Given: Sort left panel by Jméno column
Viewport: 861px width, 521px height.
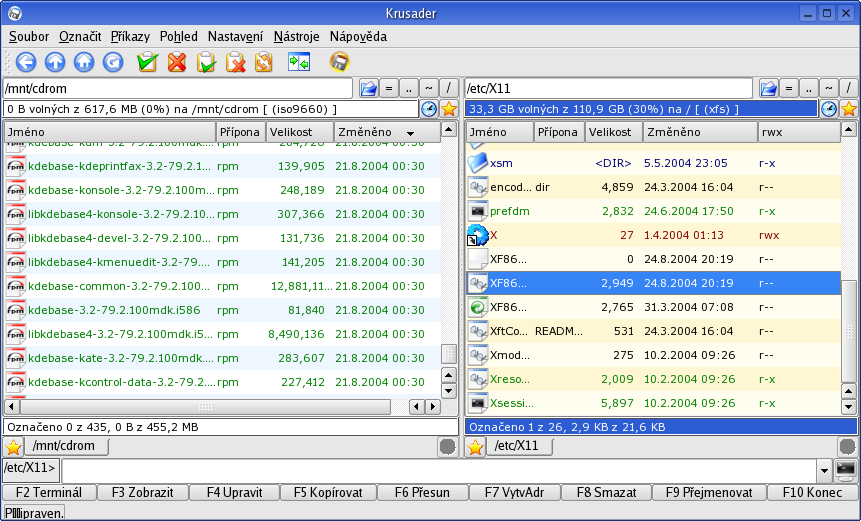Looking at the screenshot, I should click(x=110, y=132).
